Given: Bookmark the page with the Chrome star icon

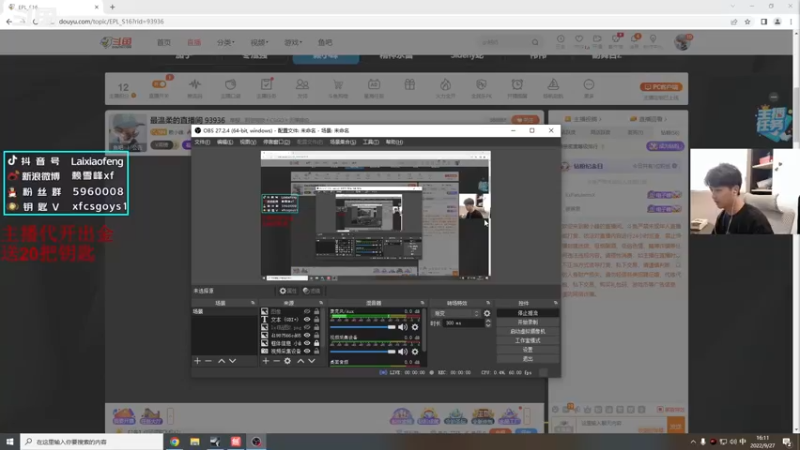Looking at the screenshot, I should point(747,22).
